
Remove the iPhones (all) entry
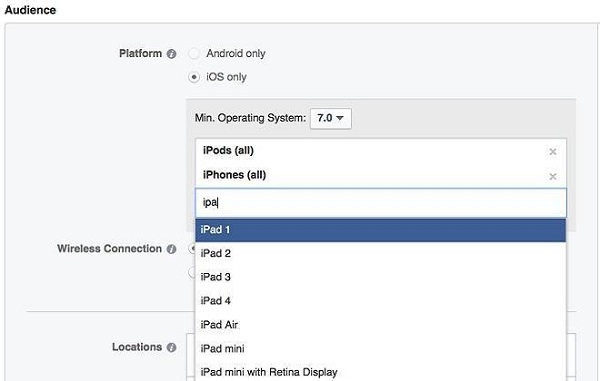553,176
